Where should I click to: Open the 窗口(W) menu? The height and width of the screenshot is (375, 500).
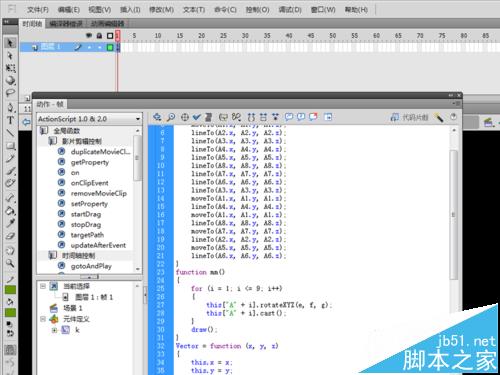[x=323, y=10]
